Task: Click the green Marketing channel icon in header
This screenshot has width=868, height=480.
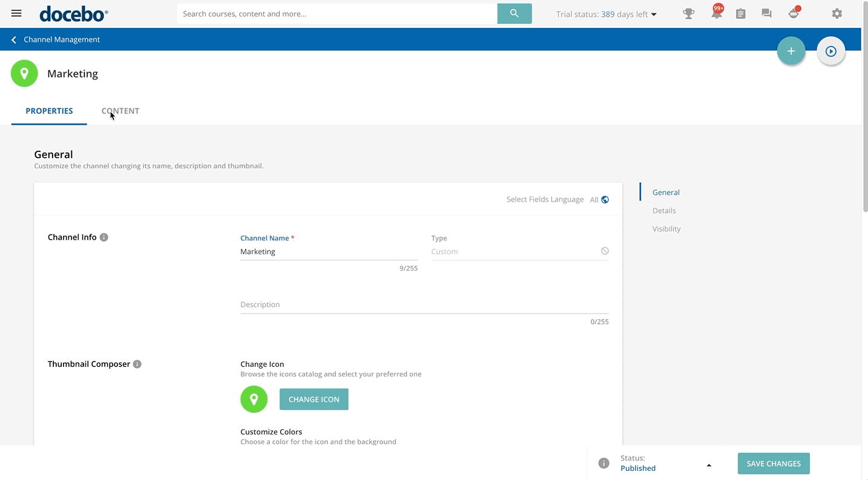Action: point(24,73)
